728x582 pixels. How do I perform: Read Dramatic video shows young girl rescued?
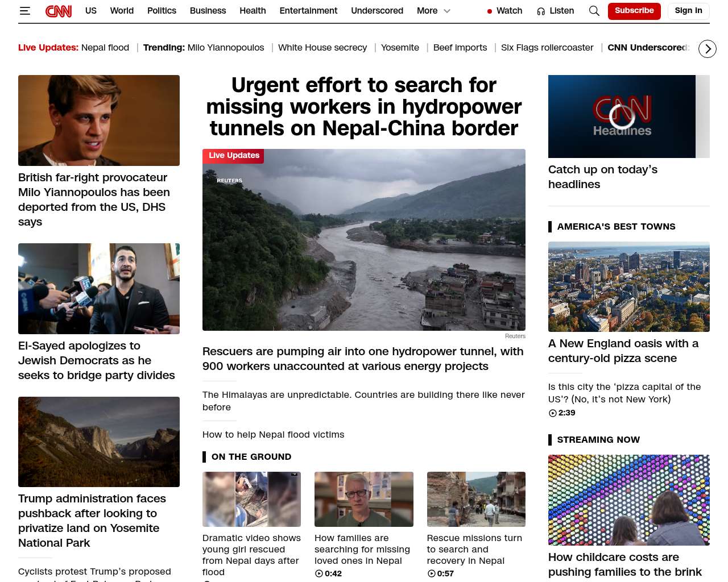point(251,555)
